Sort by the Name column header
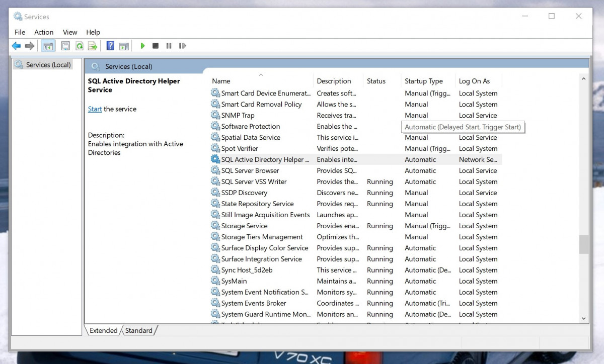 pos(221,81)
